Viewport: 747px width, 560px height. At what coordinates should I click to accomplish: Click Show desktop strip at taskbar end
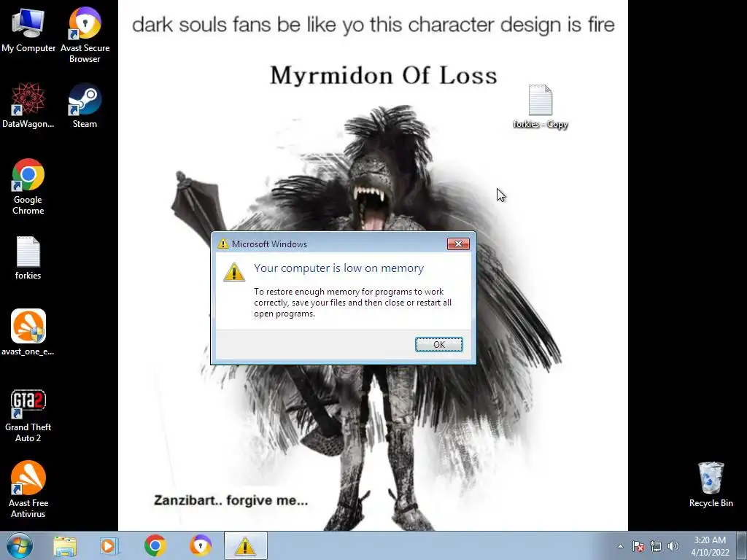point(742,545)
